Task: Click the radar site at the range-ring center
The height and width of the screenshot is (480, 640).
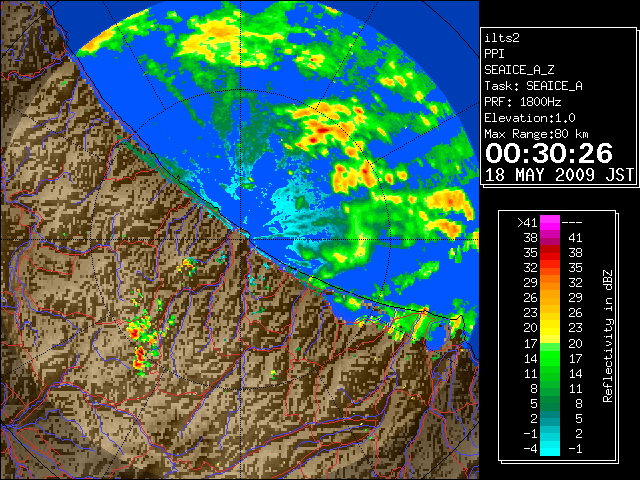Action: 241,240
